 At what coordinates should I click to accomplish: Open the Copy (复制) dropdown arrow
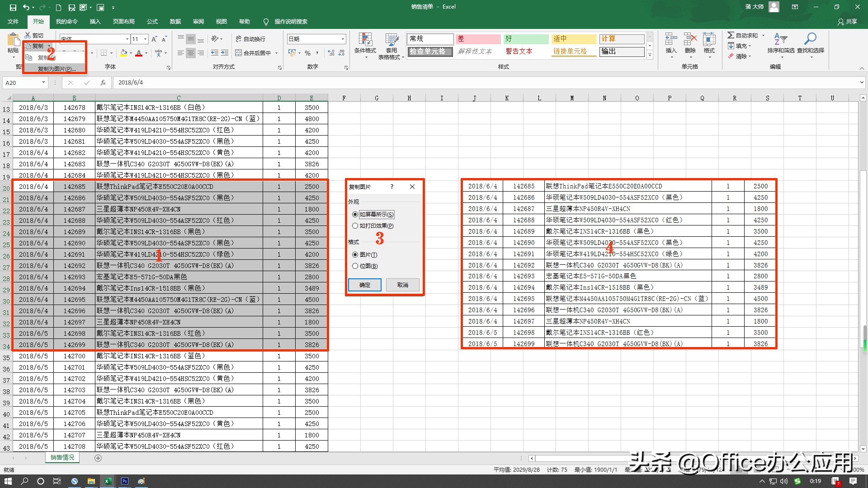[49, 46]
